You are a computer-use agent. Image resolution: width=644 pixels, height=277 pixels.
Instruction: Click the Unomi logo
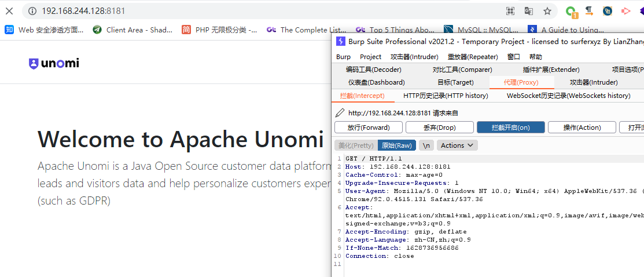[54, 63]
